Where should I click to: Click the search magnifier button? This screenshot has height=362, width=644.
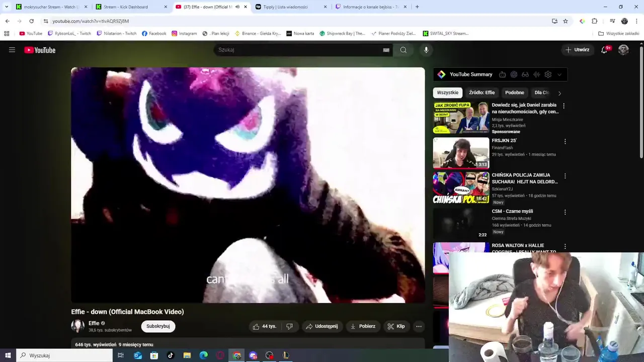click(x=404, y=50)
